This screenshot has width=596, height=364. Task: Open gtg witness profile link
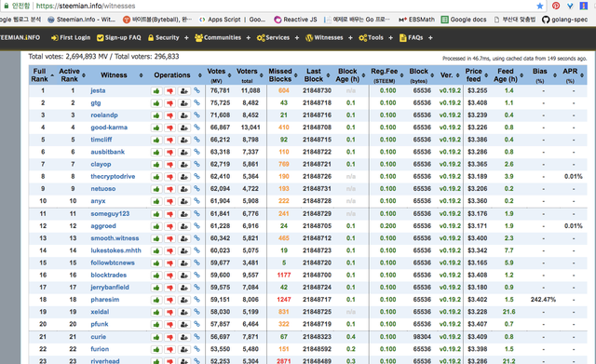coord(96,103)
